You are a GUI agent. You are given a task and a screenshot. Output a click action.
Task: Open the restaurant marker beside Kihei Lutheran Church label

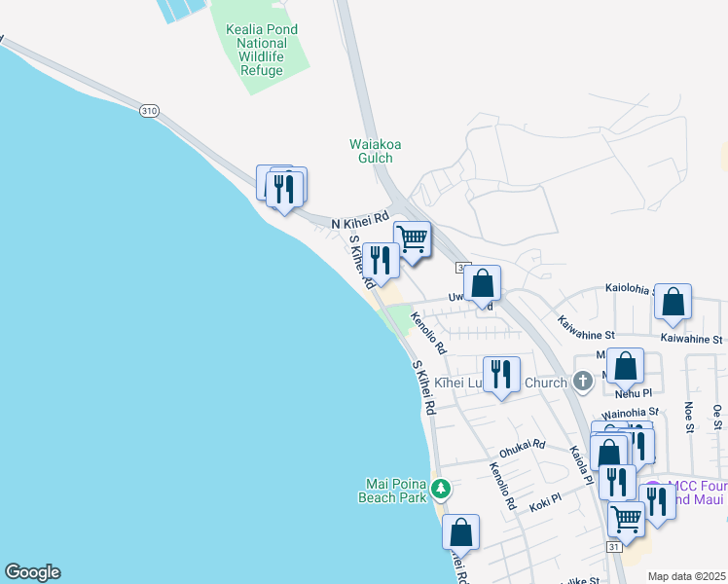(501, 375)
